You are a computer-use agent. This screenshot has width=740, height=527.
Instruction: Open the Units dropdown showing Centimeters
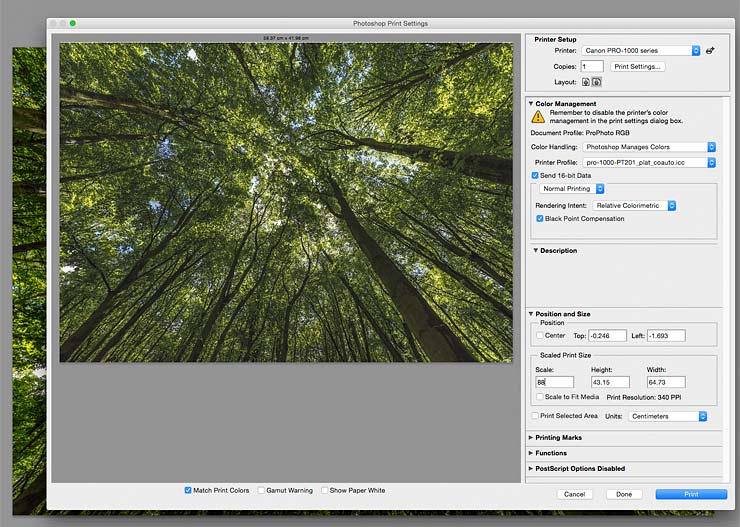click(x=668, y=416)
